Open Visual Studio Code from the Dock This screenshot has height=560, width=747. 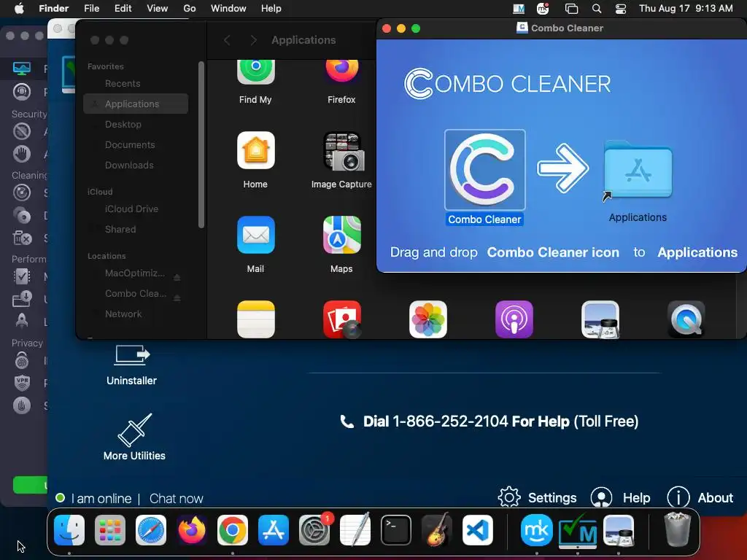(477, 530)
